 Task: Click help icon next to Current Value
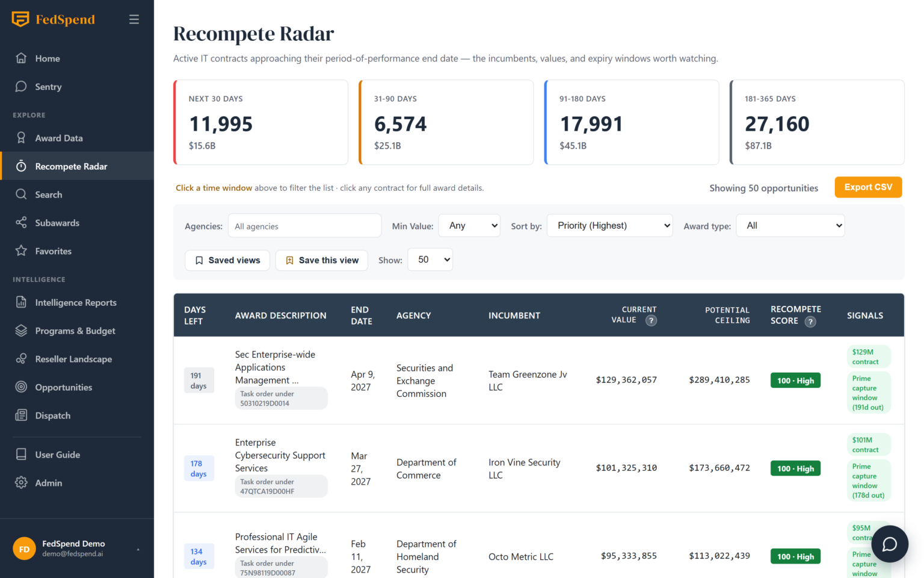point(651,321)
